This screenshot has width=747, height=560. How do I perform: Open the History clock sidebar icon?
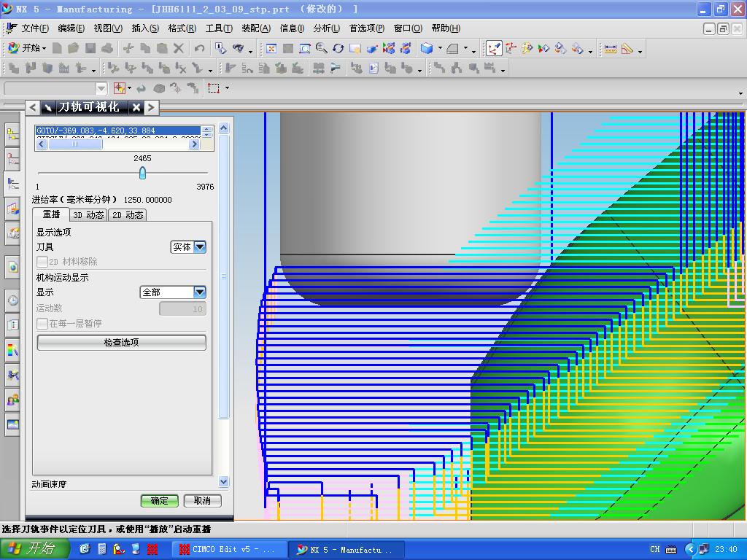click(13, 300)
